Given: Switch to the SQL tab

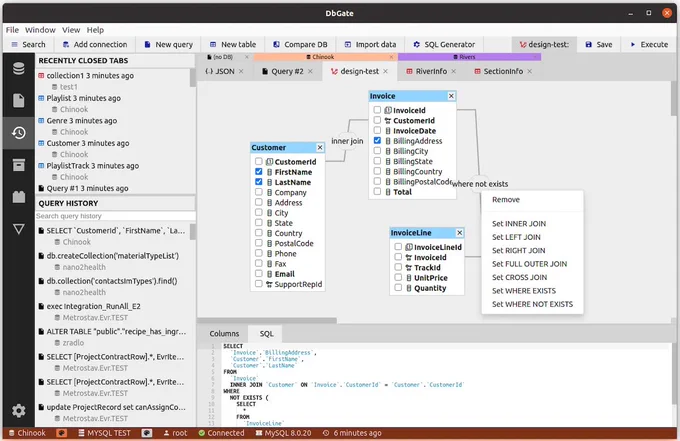Looking at the screenshot, I should point(266,333).
